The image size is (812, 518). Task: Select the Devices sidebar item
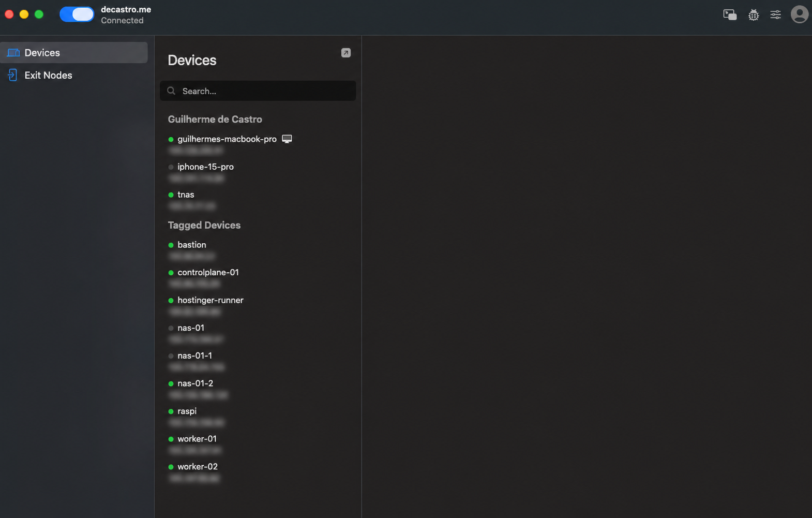(74, 53)
